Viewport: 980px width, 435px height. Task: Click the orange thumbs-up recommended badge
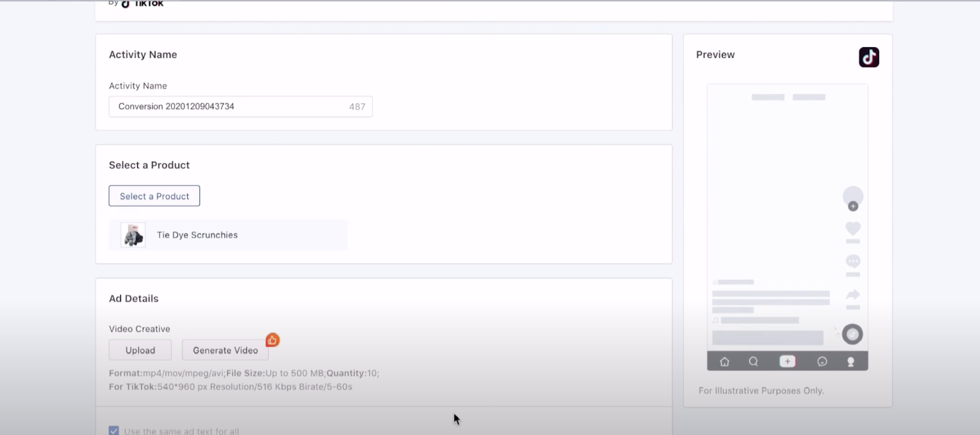coord(273,340)
